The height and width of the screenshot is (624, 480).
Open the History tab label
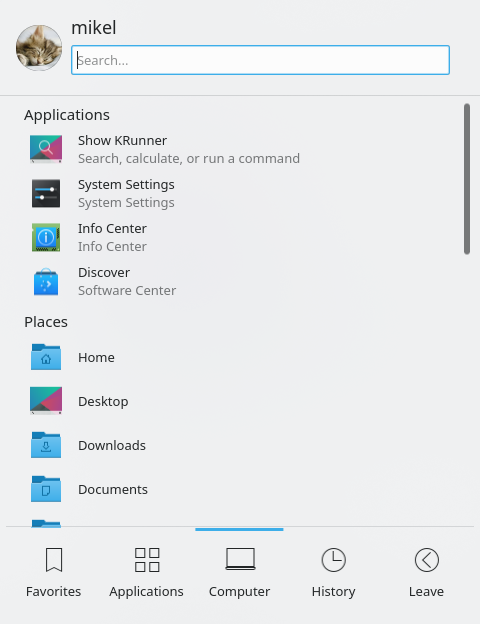coord(334,592)
